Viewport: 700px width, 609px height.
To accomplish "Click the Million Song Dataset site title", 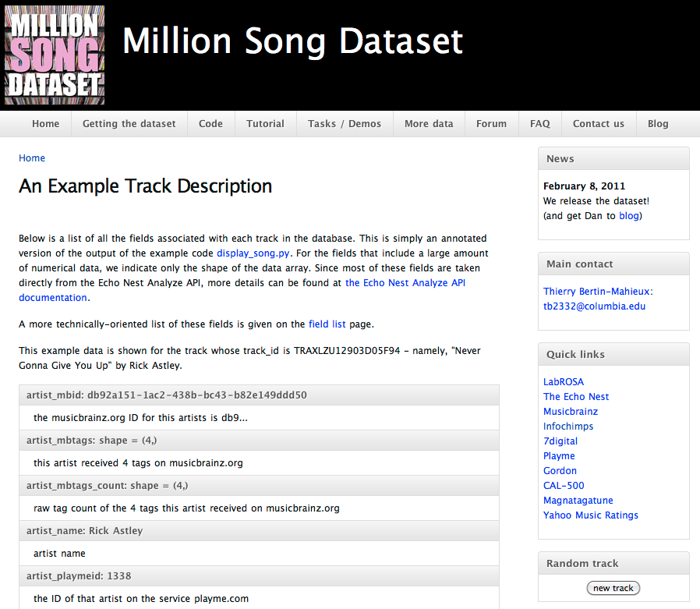I will coord(292,41).
